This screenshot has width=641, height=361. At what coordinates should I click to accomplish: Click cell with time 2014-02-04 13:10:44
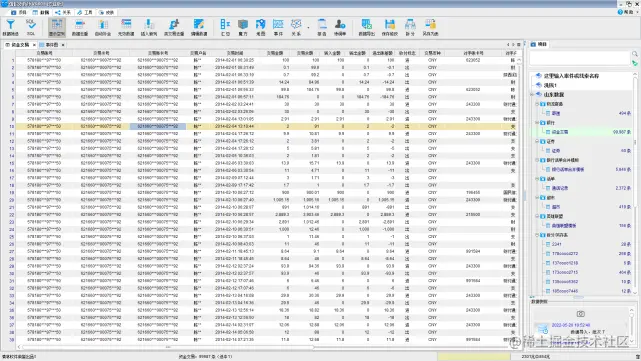[235, 127]
